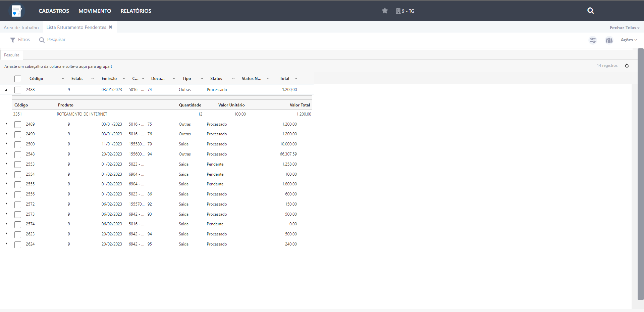The height and width of the screenshot is (312, 644).
Task: Click the 14 registros count
Action: point(607,65)
